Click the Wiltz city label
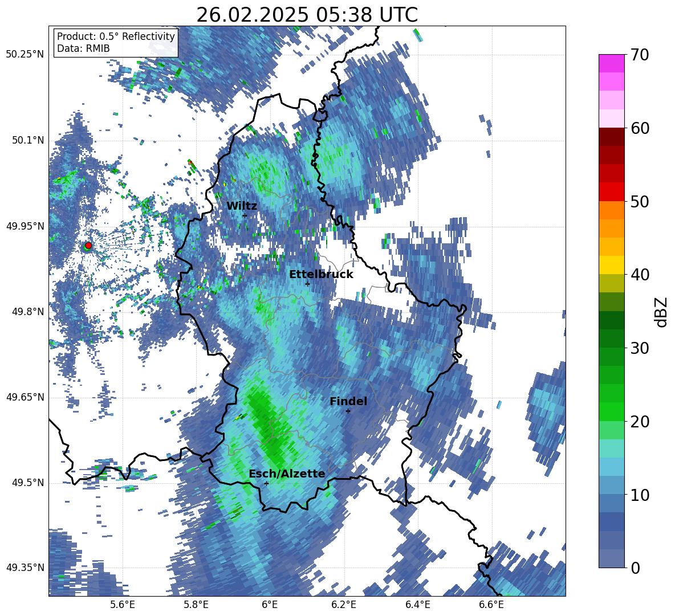 click(242, 206)
